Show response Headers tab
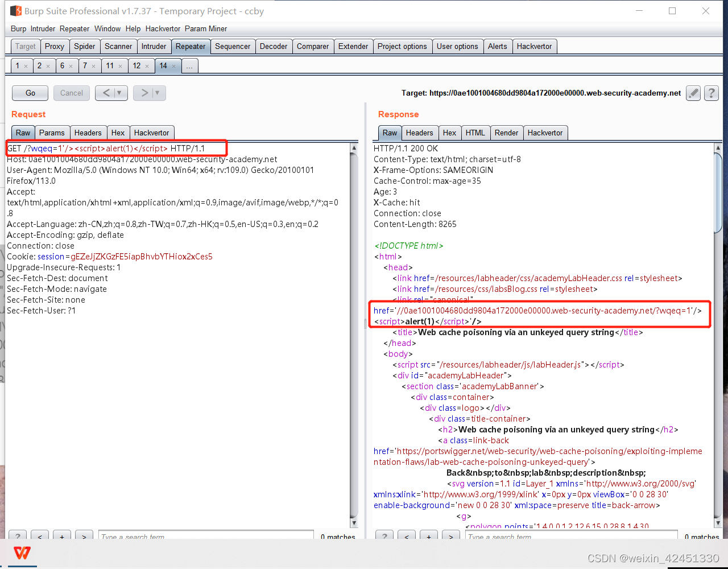Image resolution: width=728 pixels, height=569 pixels. (420, 133)
